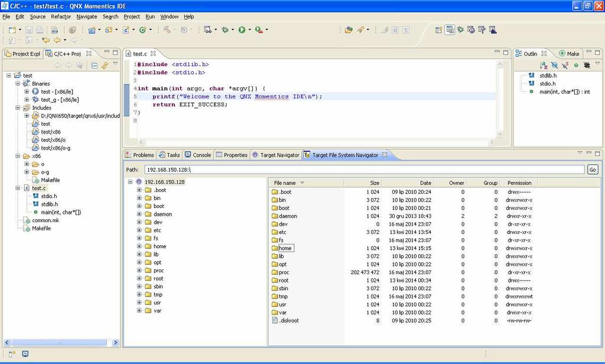This screenshot has height=364, width=605.
Task: Click the projects panel horizontal scrollbar thumb
Action: point(60,342)
